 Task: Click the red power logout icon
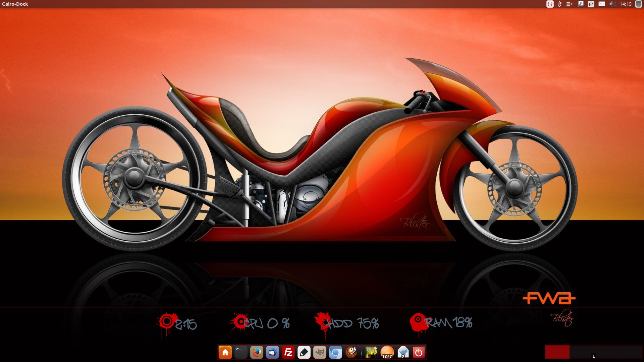419,352
